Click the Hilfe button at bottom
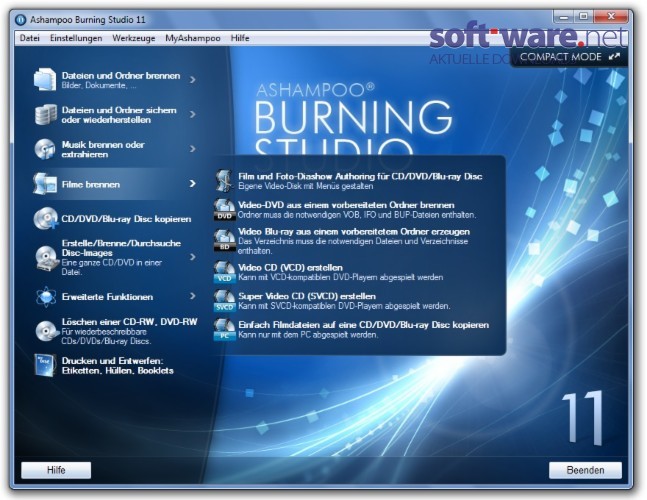The image size is (647, 500). (x=56, y=470)
